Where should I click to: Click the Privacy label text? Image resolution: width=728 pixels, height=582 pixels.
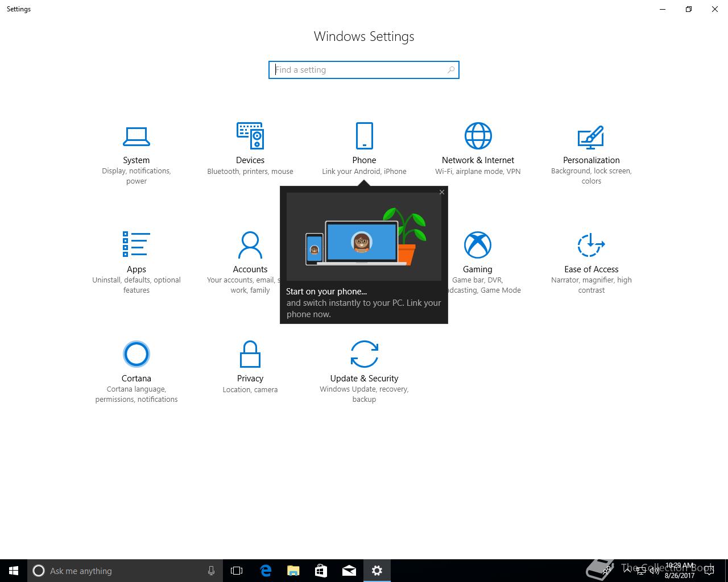pos(250,379)
